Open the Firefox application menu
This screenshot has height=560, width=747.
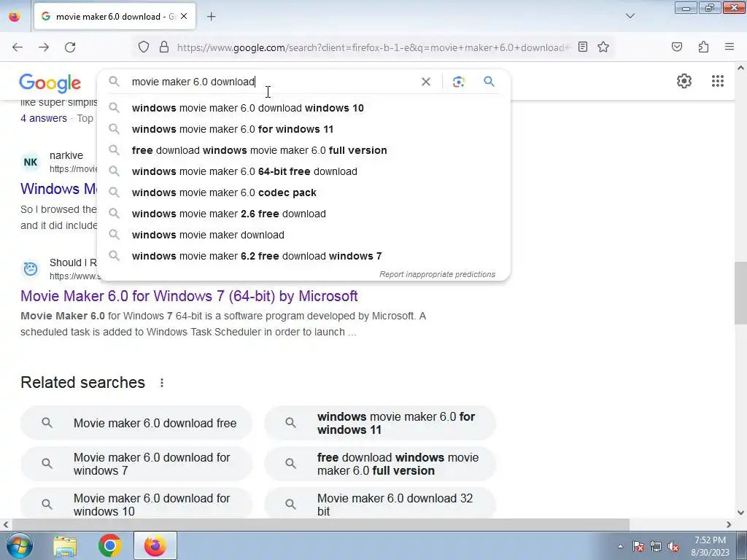coord(729,47)
